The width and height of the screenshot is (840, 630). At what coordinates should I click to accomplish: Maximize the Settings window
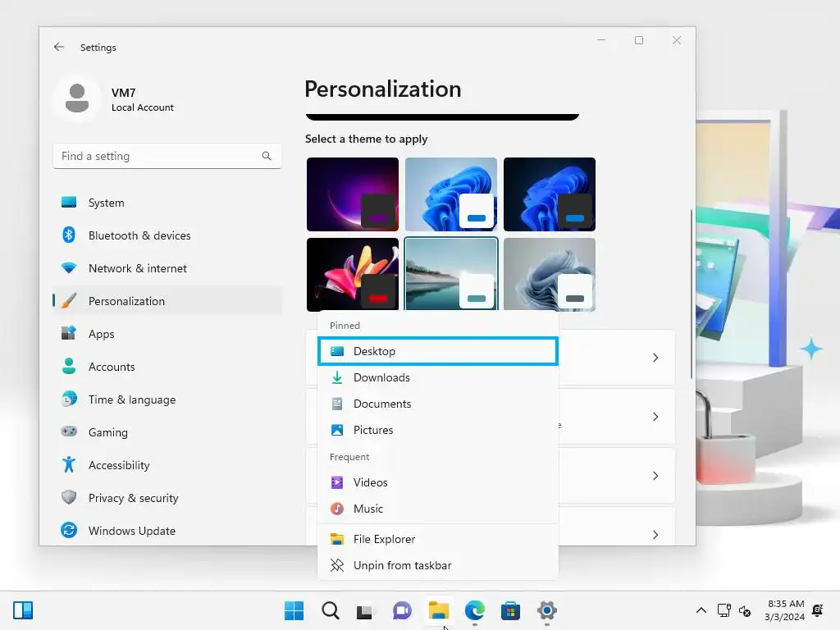coord(638,40)
